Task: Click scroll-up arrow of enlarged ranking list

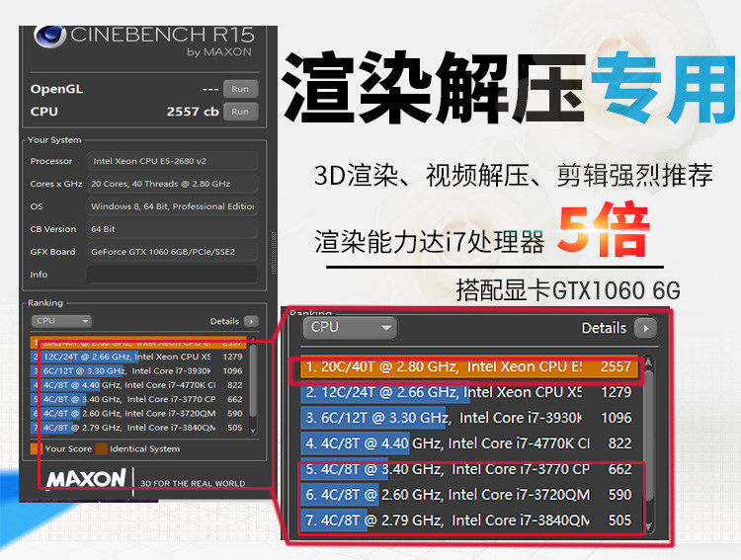Action: click(649, 362)
